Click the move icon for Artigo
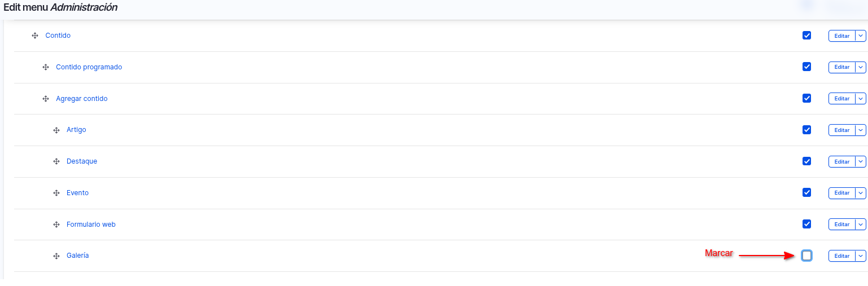868x286 pixels. click(x=56, y=130)
